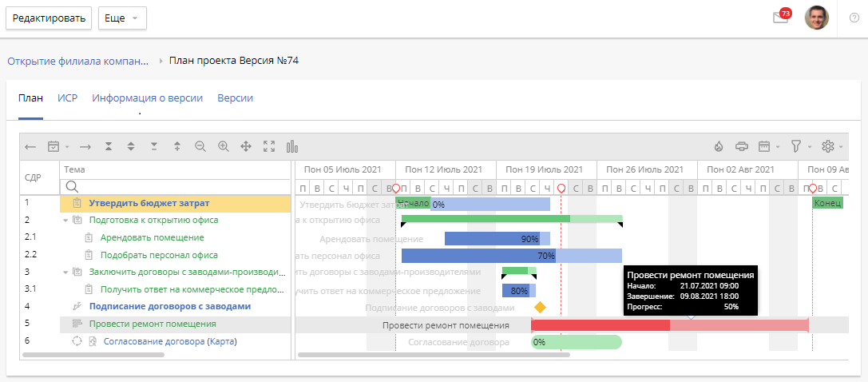Click the horizontal scrollbar under the task list
Viewport: 868px width, 382px height.
coord(93,354)
